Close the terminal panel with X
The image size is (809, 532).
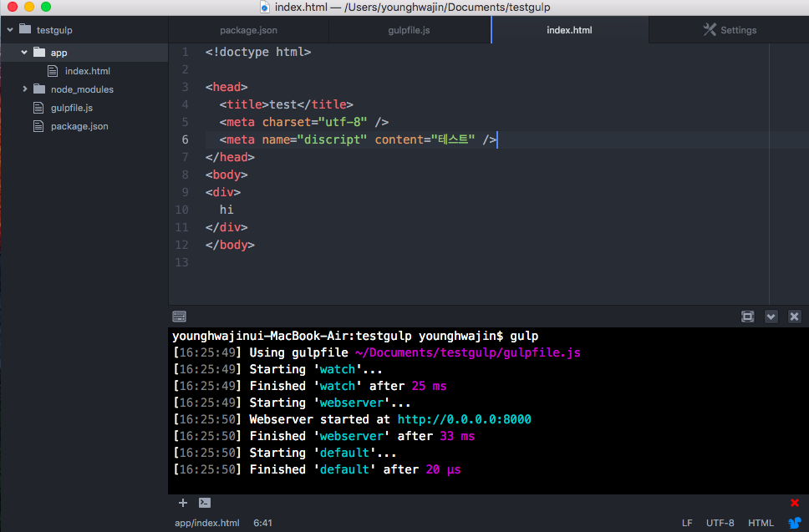795,317
